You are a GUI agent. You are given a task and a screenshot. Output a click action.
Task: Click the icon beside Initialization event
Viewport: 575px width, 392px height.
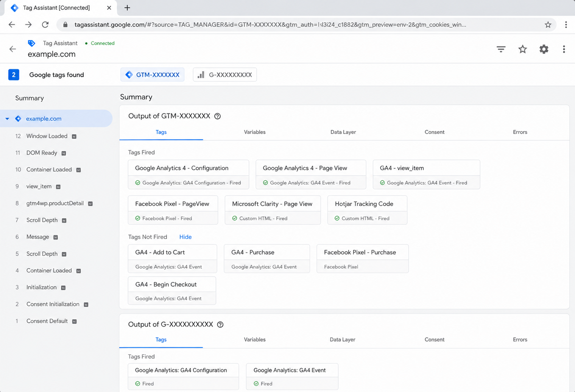pyautogui.click(x=63, y=288)
